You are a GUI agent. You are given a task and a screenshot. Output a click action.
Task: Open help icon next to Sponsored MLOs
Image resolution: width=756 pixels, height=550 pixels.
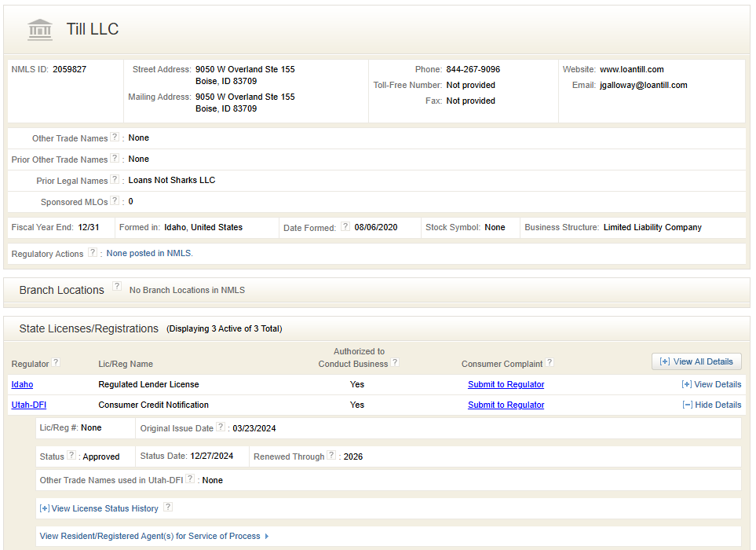[115, 200]
